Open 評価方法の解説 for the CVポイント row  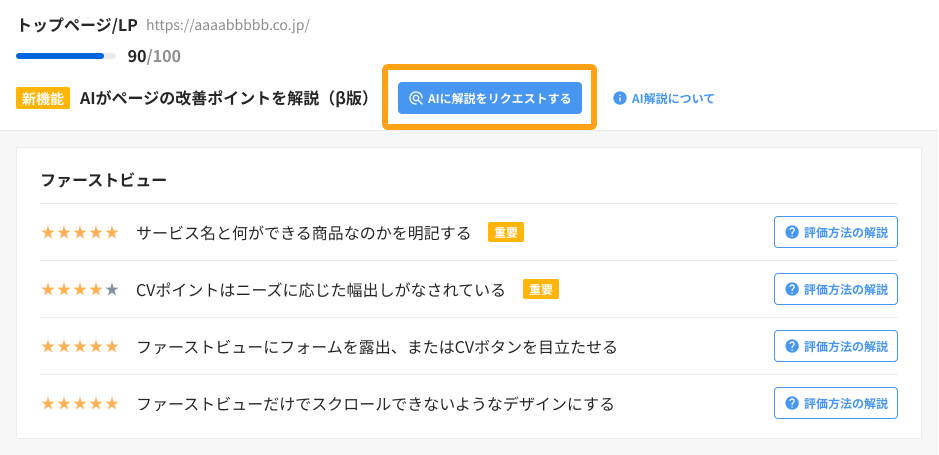[x=836, y=289]
